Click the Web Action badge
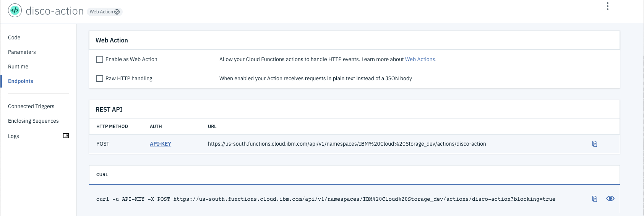The width and height of the screenshot is (644, 216). click(x=105, y=12)
